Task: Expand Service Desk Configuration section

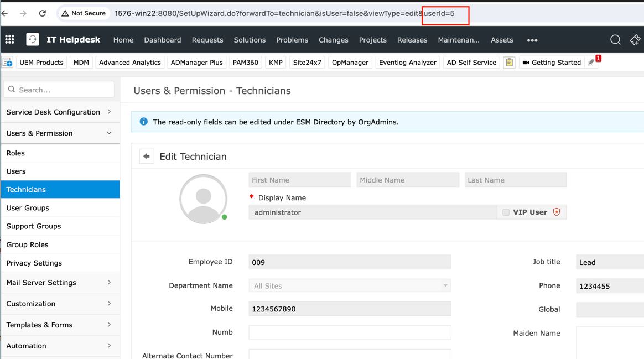Action: (x=60, y=112)
